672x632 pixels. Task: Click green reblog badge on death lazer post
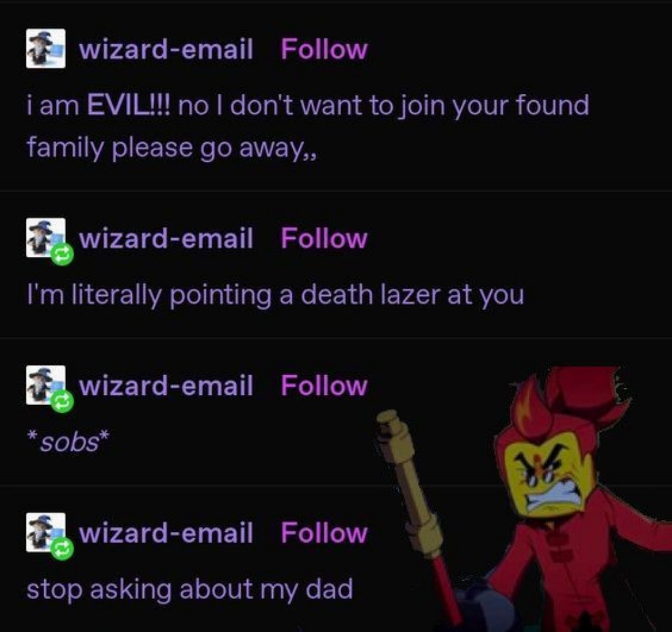(x=63, y=255)
